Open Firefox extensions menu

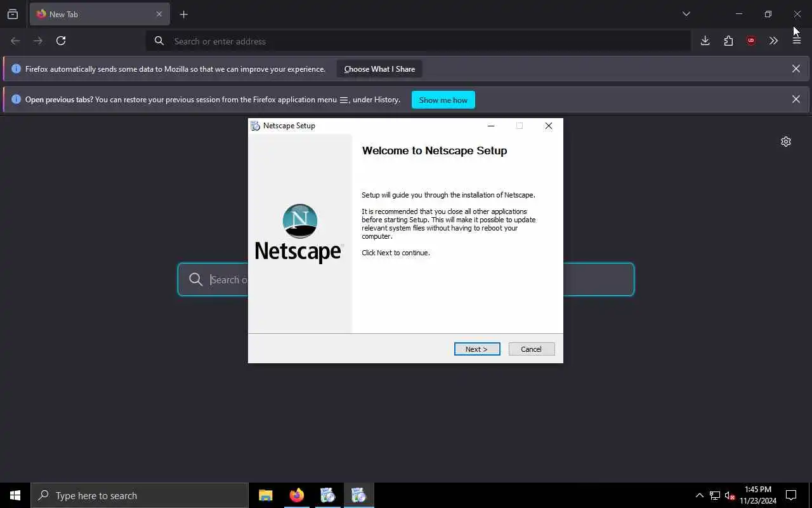(x=728, y=41)
